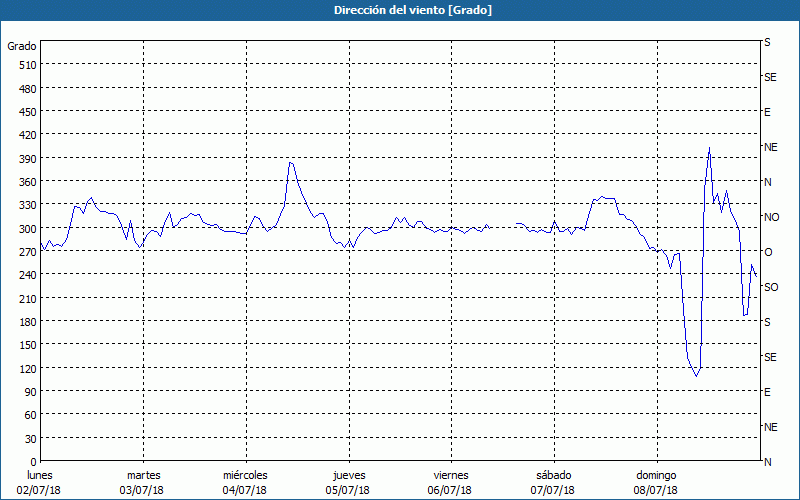Viewport: 800px width, 500px height.
Task: Pick the 60 degree axis label
Action: point(31,415)
